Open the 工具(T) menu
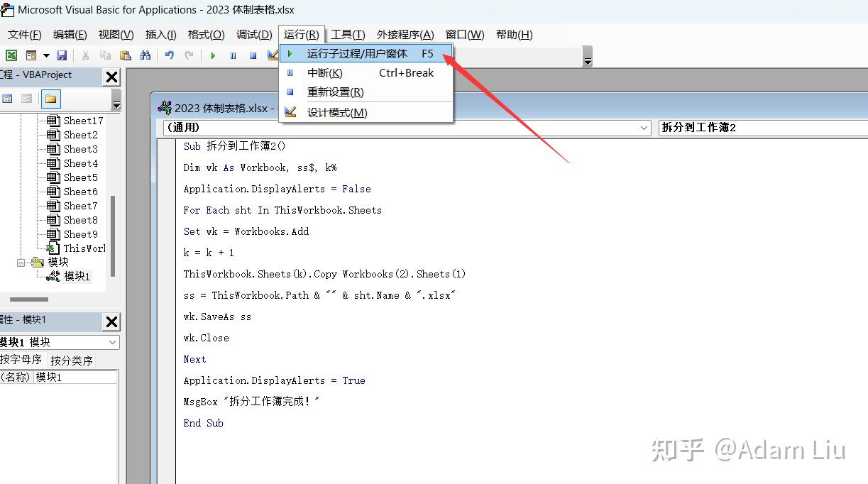868x484 pixels. [x=348, y=34]
